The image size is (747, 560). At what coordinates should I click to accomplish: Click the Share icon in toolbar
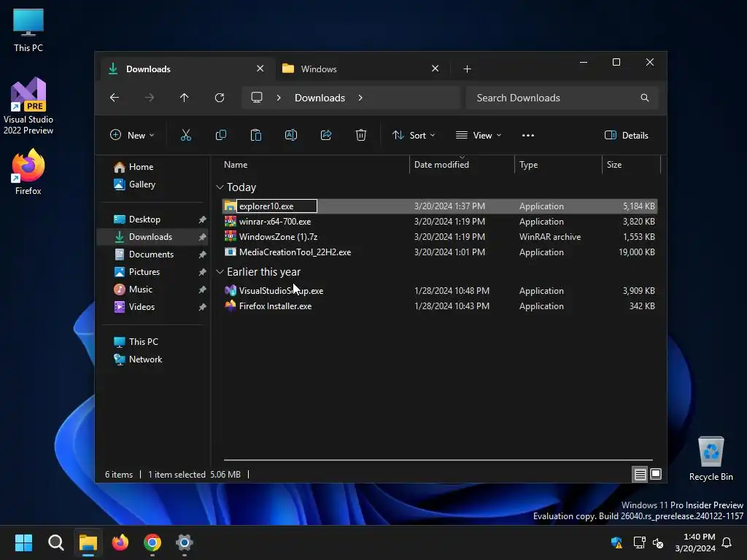tap(326, 135)
